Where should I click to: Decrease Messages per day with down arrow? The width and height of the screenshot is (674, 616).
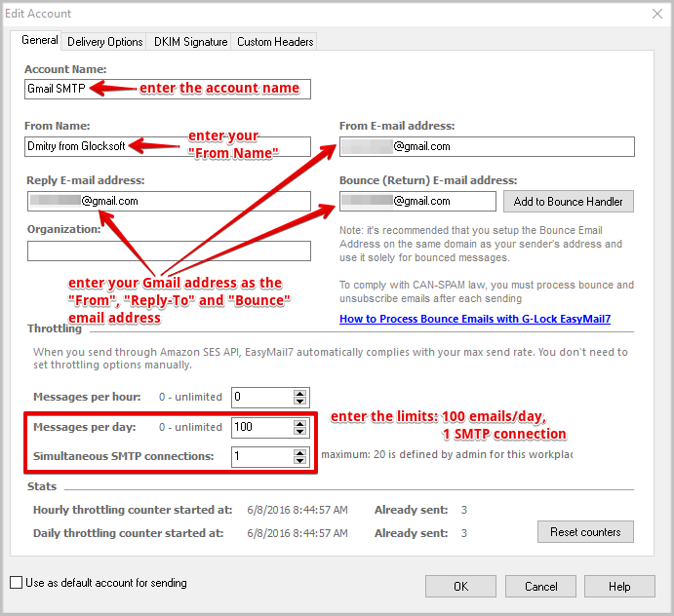[x=301, y=432]
